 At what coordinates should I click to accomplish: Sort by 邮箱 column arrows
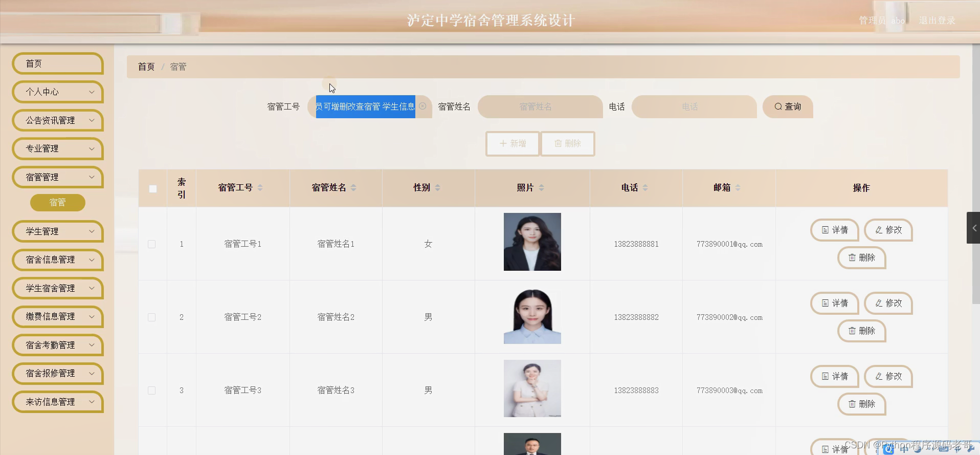coord(738,188)
